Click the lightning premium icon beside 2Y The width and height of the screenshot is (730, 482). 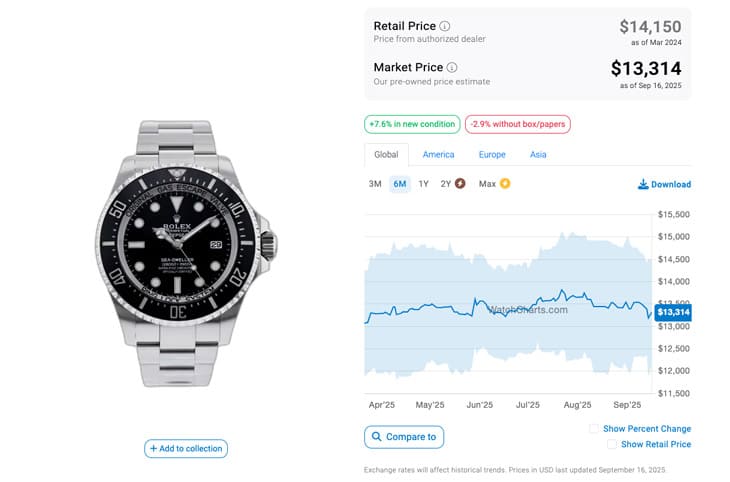(460, 184)
